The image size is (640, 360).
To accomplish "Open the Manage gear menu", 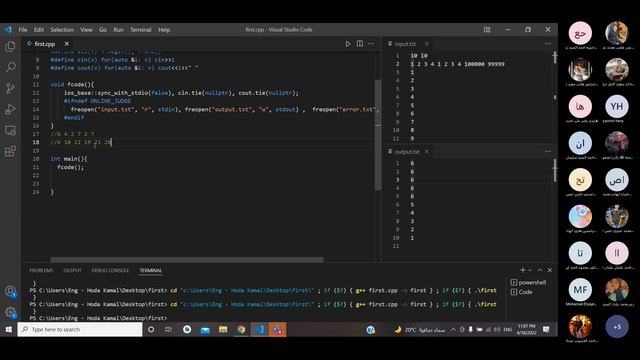I will (x=11, y=313).
